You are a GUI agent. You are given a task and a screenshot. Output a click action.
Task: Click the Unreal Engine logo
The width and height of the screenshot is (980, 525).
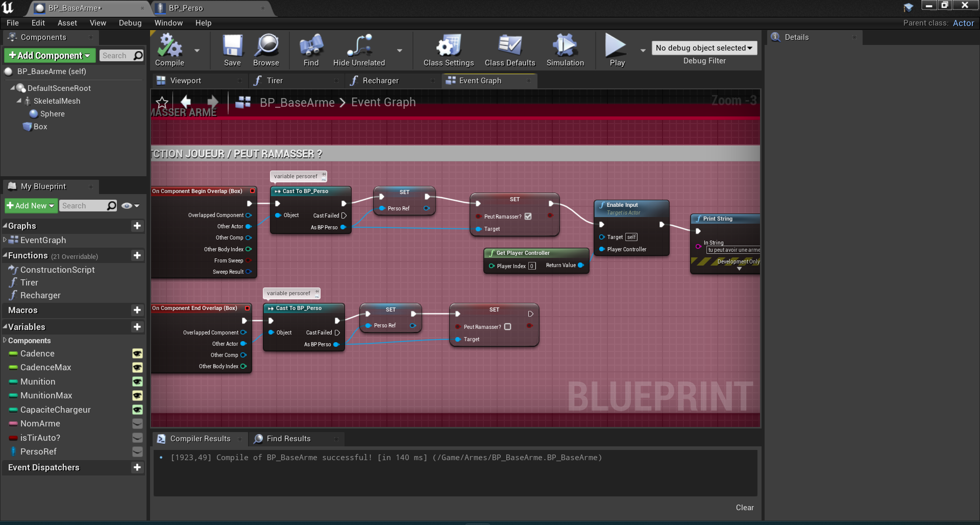coord(8,8)
